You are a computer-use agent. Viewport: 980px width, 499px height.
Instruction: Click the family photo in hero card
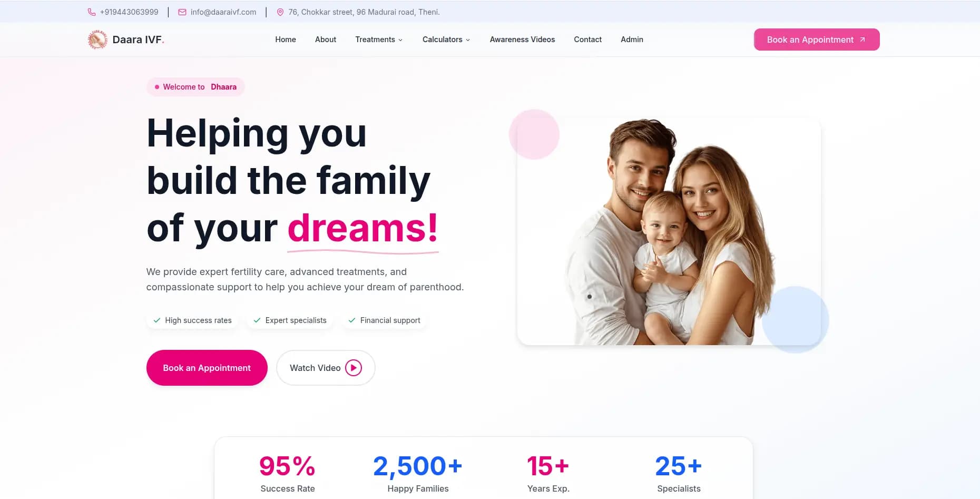tap(669, 232)
